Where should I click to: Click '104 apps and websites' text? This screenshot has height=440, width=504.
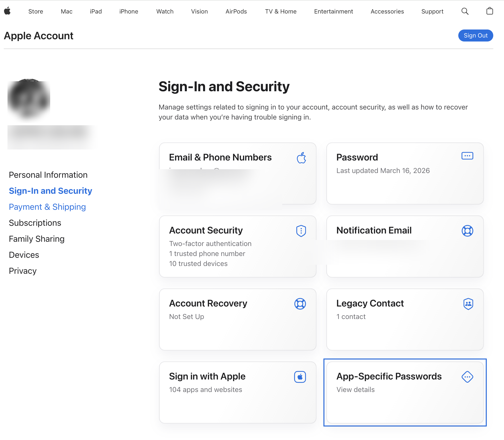pos(206,389)
